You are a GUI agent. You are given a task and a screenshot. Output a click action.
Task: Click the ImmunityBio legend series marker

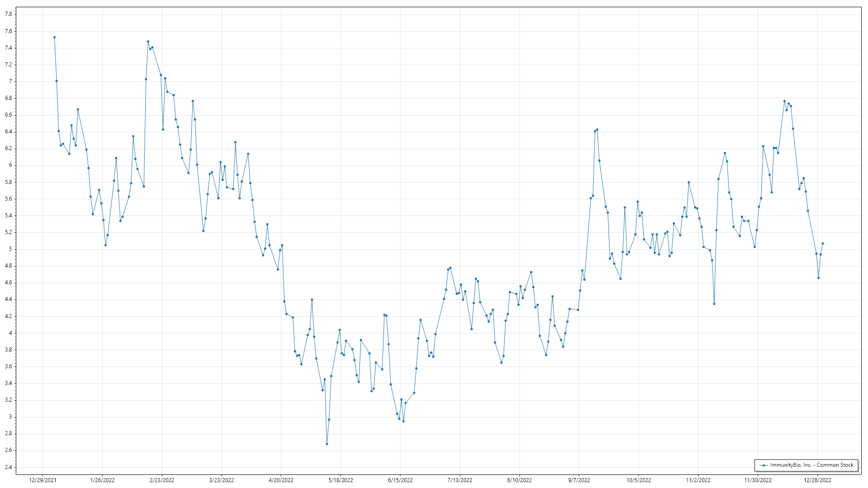[764, 465]
